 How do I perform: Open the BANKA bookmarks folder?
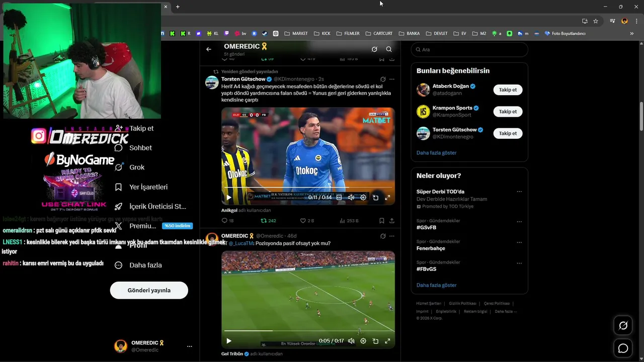point(409,34)
